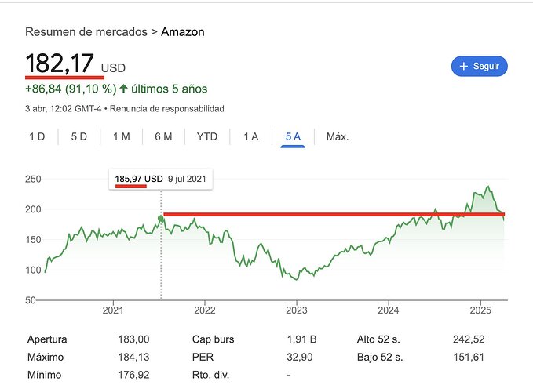Viewport: 533px width, 392px height.
Task: Select the Máx. range tab
Action: tap(337, 136)
